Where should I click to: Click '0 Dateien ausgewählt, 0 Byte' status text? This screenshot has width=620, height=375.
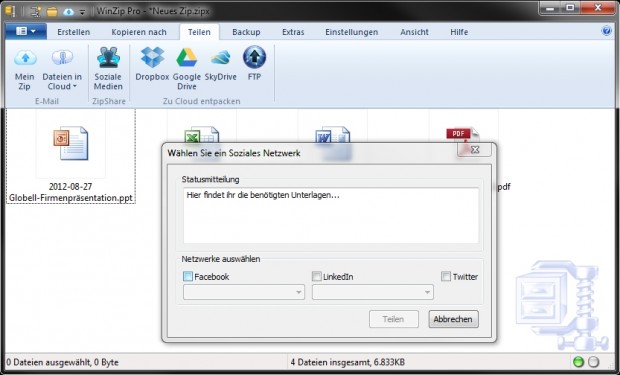[62, 362]
